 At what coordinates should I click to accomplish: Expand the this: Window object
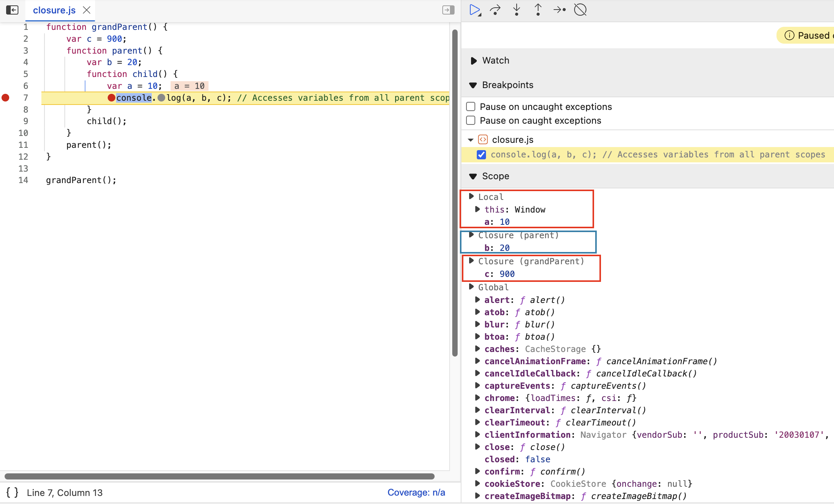click(x=478, y=209)
